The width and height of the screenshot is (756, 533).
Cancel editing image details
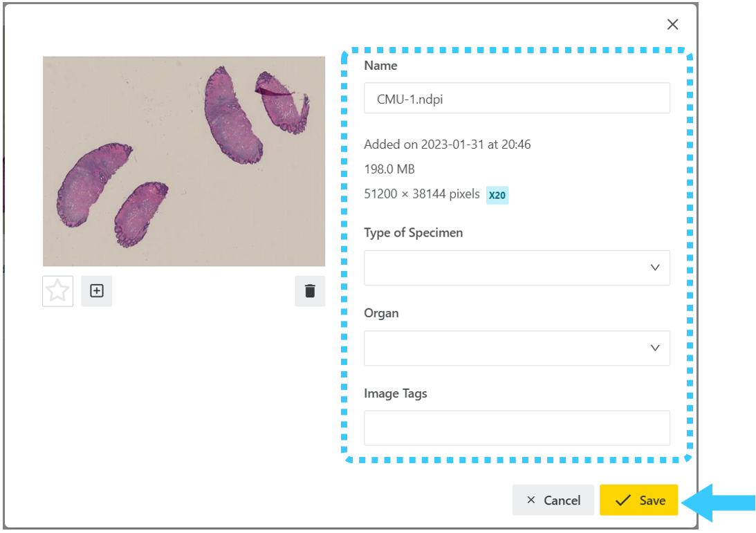[553, 501]
